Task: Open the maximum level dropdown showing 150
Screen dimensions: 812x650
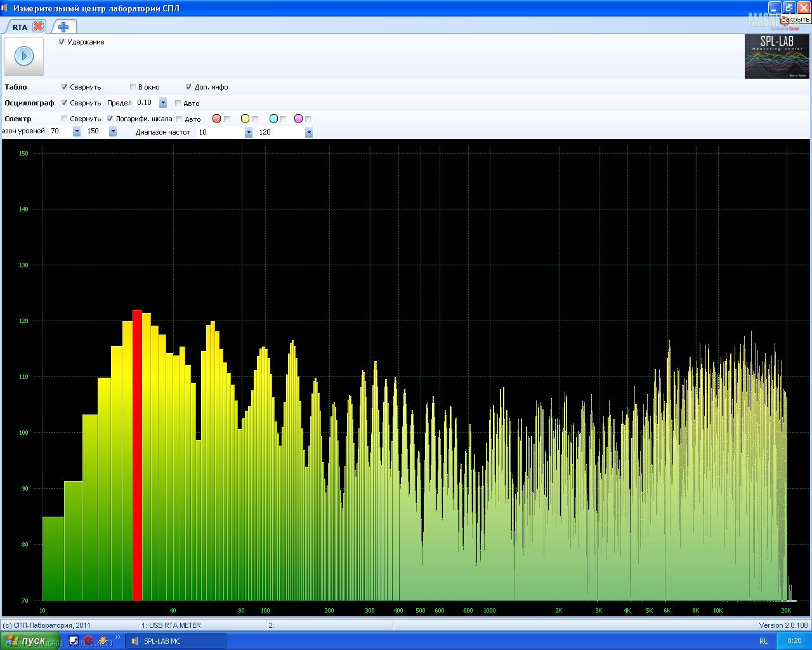Action: pos(113,131)
